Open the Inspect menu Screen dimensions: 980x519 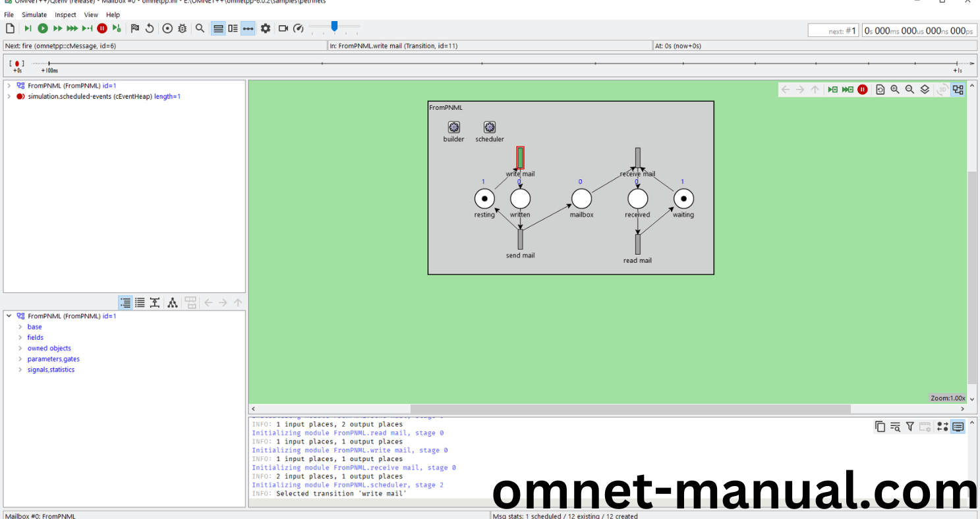[x=65, y=14]
